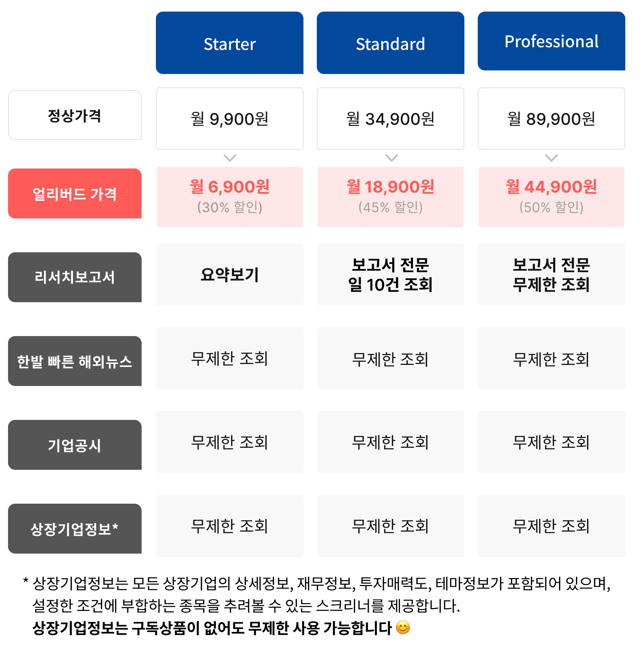Expand the chevron below the Starter price

(230, 158)
